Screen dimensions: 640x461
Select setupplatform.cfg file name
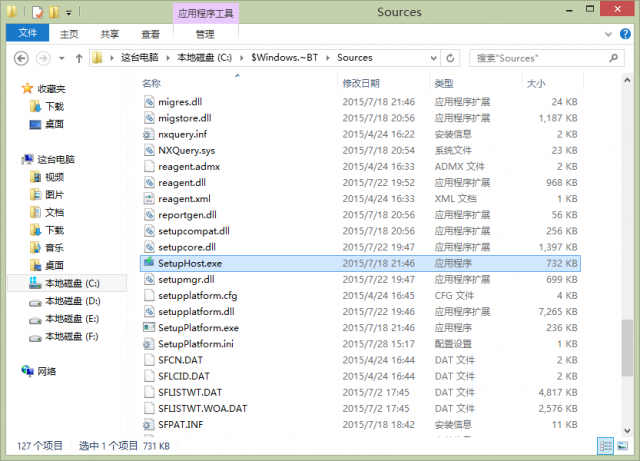(x=198, y=295)
